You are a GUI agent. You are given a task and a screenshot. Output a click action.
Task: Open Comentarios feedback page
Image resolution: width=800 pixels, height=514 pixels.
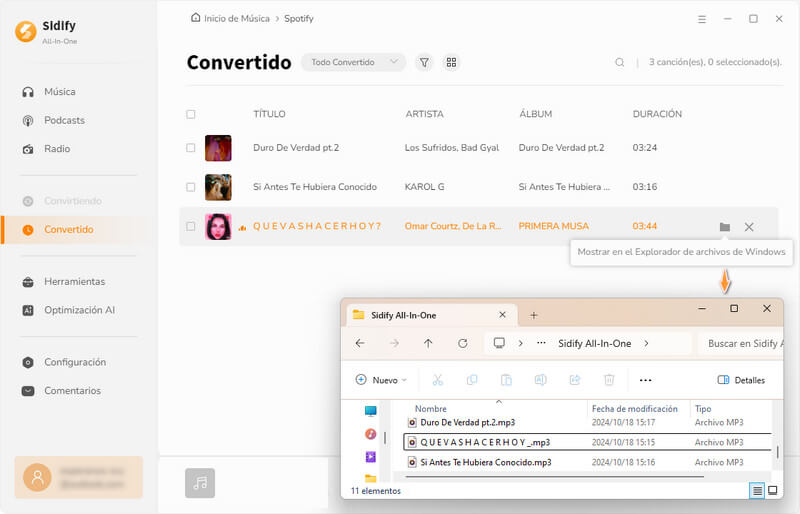[62, 391]
